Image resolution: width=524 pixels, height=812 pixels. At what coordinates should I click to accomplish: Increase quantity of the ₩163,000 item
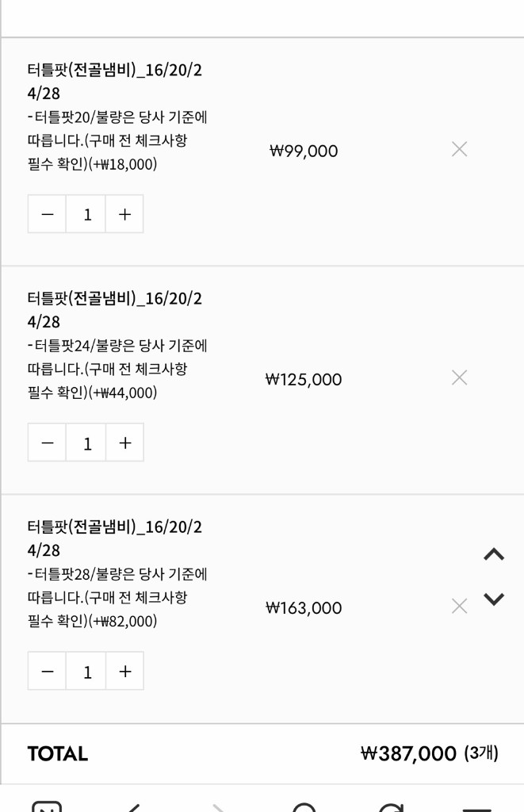[x=124, y=670]
